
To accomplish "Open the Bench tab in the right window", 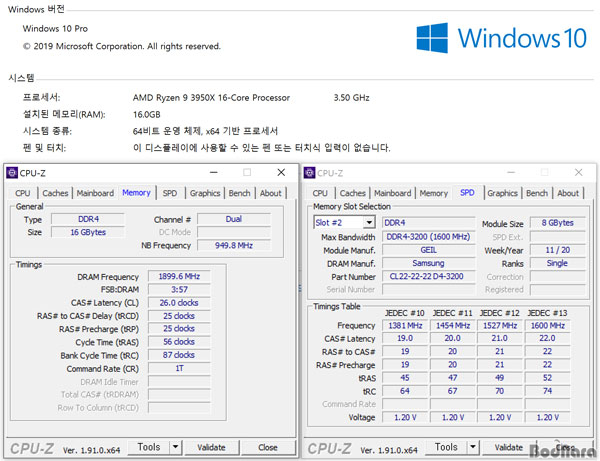I will (x=537, y=193).
